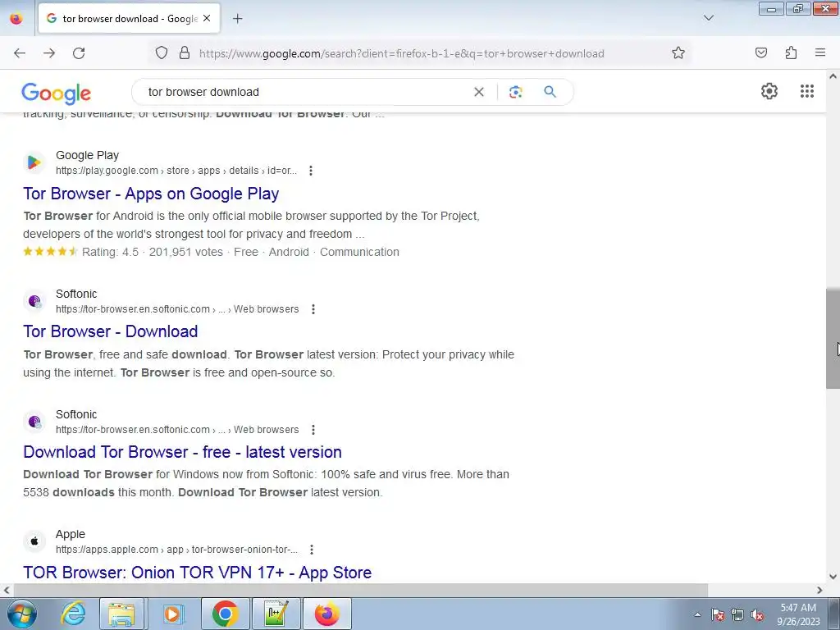Click the Google Play favicon
The image size is (840, 630).
(34, 162)
